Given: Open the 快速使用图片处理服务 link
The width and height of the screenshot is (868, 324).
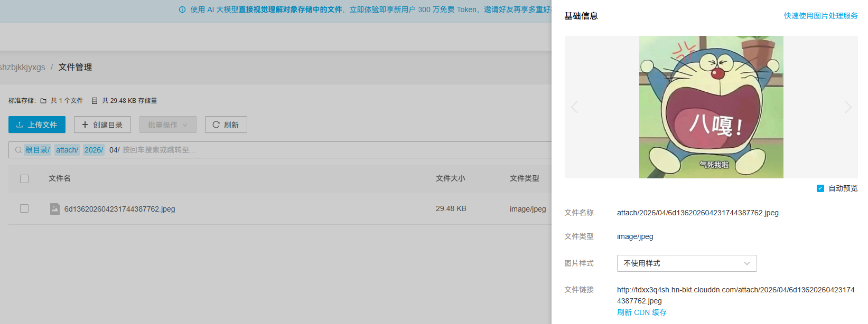Looking at the screenshot, I should click(x=821, y=16).
